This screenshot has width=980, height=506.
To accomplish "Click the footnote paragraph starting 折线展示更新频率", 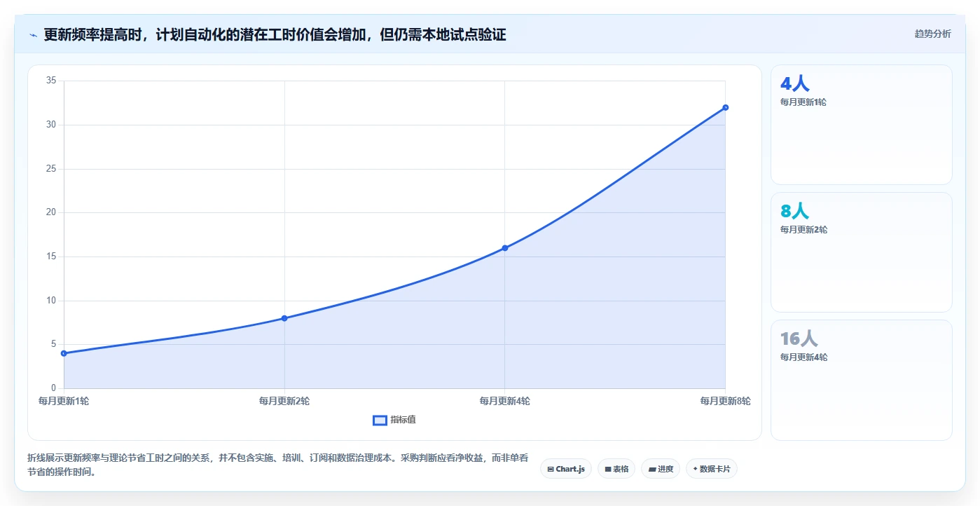I will 278,465.
